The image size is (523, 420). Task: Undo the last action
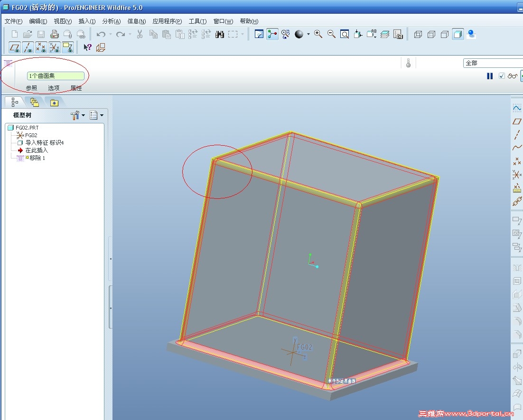pos(101,34)
